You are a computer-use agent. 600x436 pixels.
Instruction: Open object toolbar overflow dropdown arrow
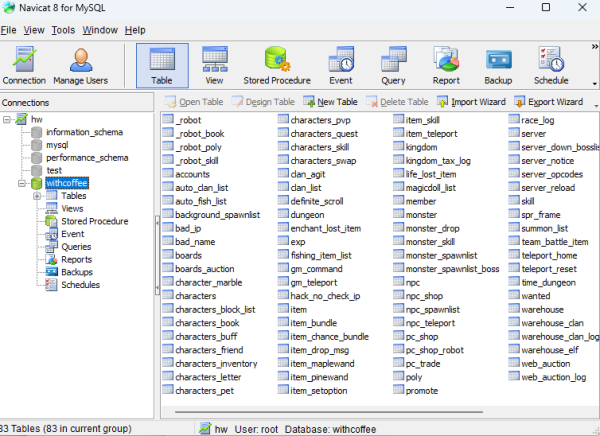[x=596, y=106]
